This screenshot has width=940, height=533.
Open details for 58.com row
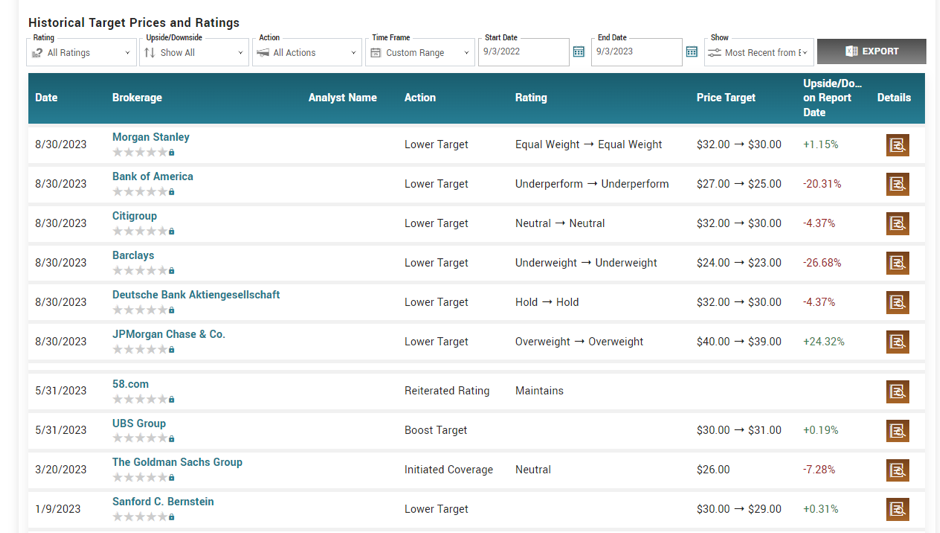(897, 392)
